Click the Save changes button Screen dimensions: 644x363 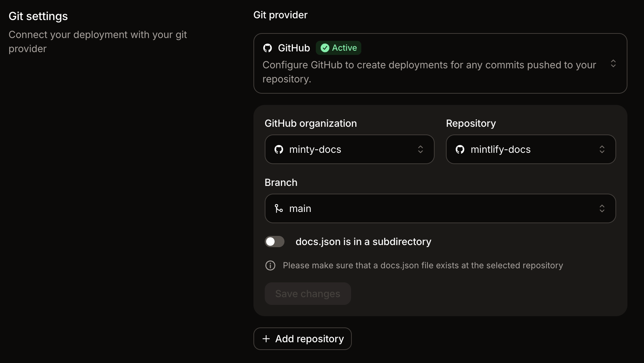tap(308, 294)
